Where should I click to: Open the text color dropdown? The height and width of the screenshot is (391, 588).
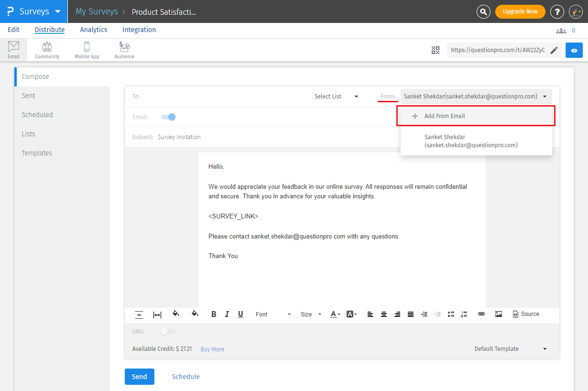click(335, 314)
